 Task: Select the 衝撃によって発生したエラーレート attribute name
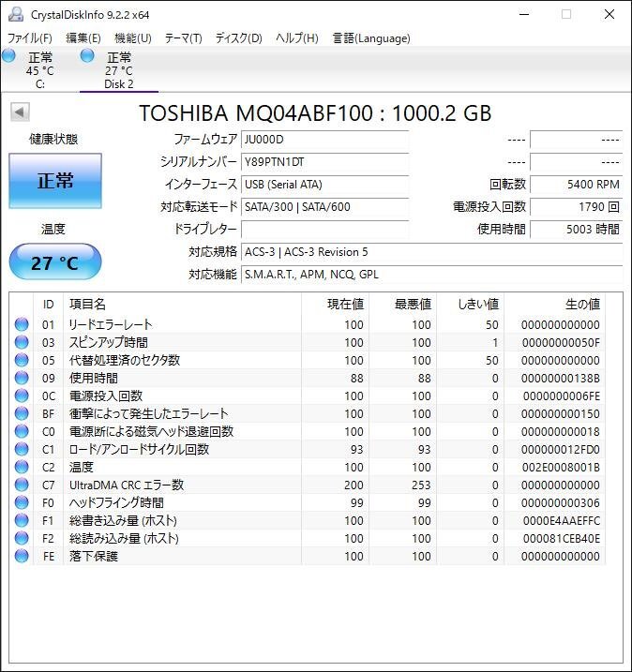point(148,413)
